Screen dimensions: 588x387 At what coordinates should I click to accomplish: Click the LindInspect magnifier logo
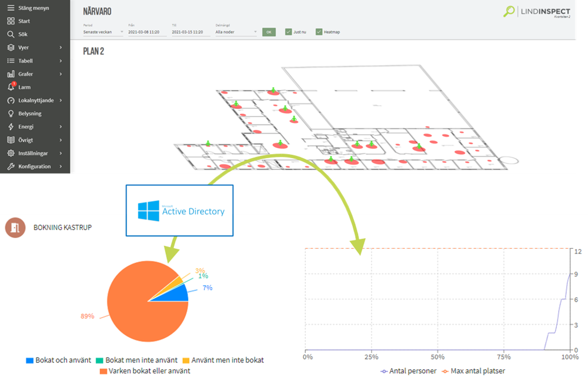pyautogui.click(x=509, y=11)
